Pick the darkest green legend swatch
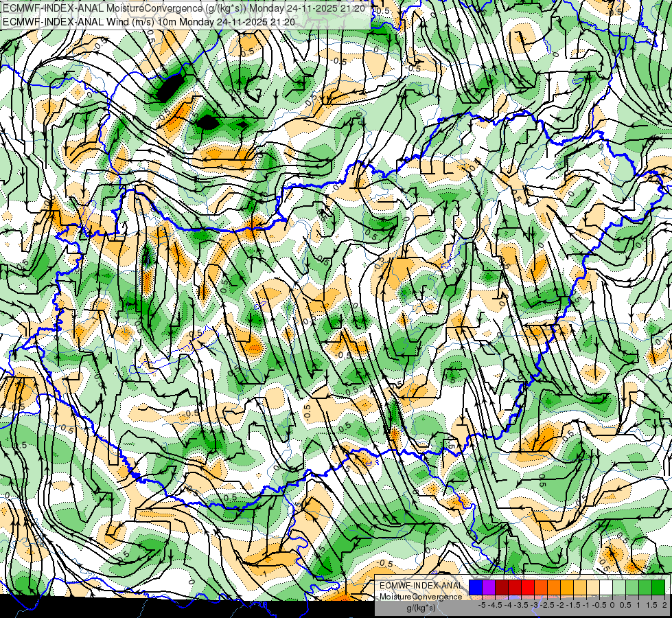 click(x=658, y=587)
